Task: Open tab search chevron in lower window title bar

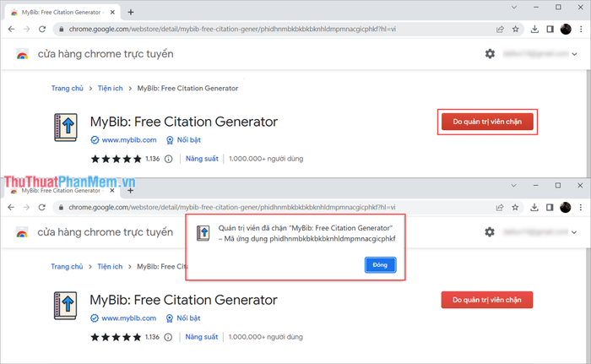Action: point(513,186)
